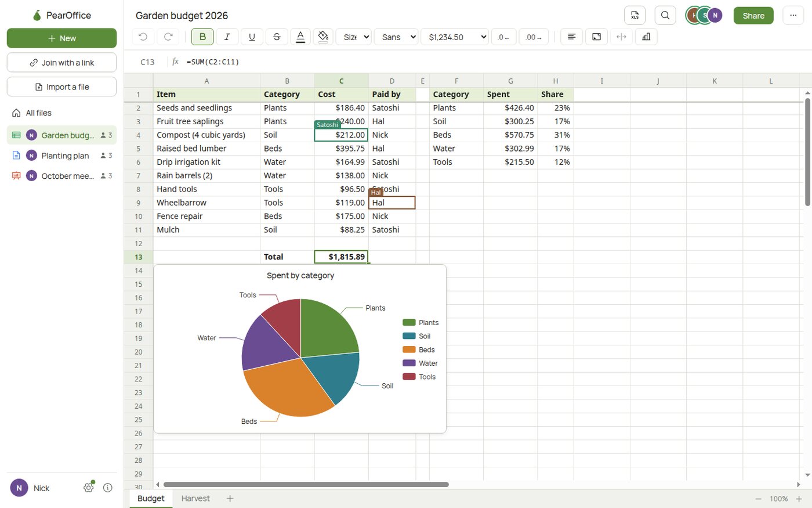Click the purple N collaborator avatar
This screenshot has width=812, height=508.
click(x=715, y=16)
